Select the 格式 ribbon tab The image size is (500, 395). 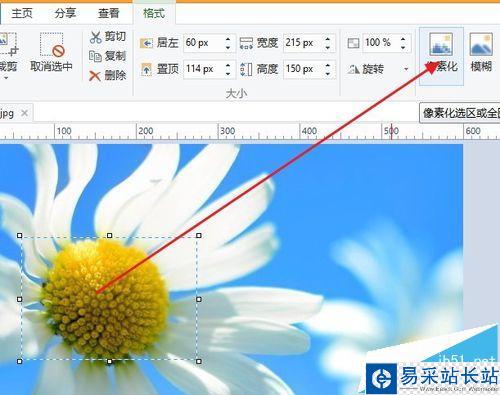tap(154, 13)
